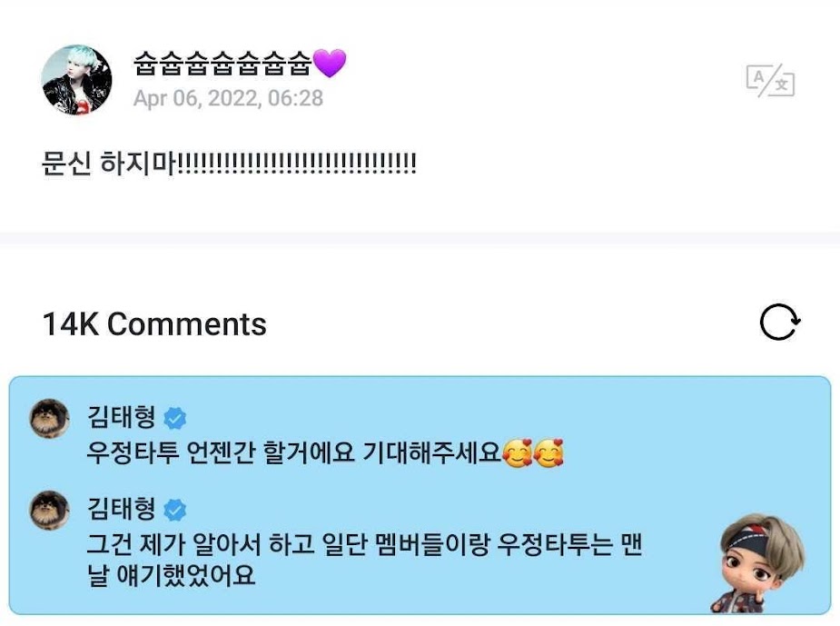Viewport: 840px width, 626px height.
Task: Click verified badge on first 김태형 comment
Action: click(174, 418)
